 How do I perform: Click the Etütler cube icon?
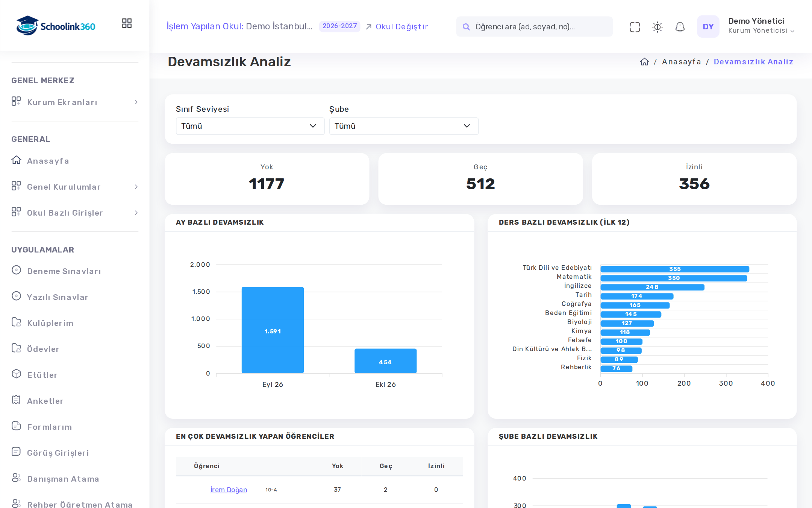click(16, 374)
